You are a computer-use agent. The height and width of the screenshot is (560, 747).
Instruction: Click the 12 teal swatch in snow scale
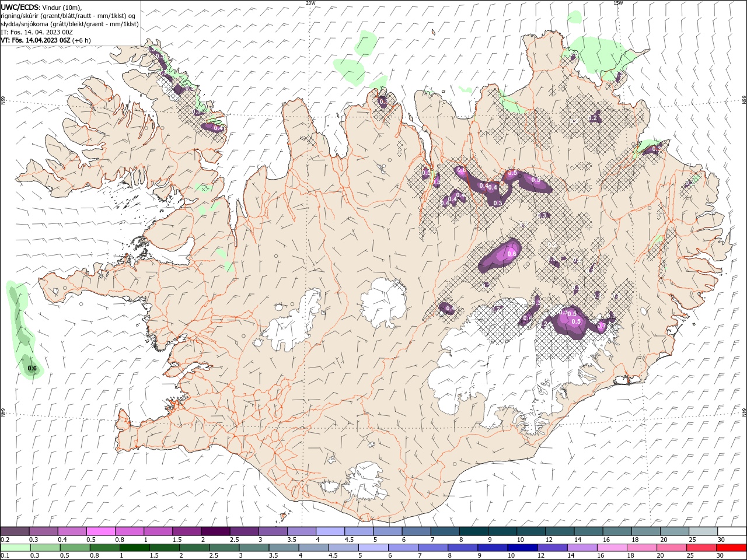point(560,531)
